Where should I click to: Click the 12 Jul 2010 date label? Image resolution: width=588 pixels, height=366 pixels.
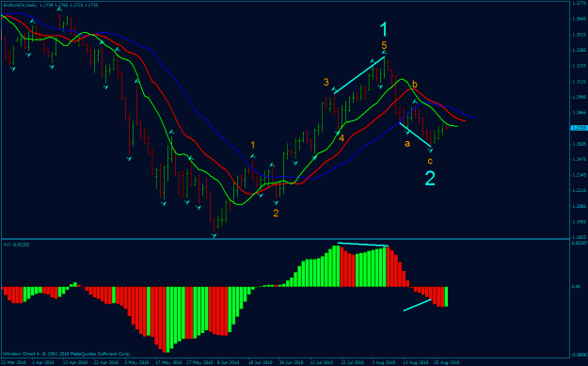(322, 362)
